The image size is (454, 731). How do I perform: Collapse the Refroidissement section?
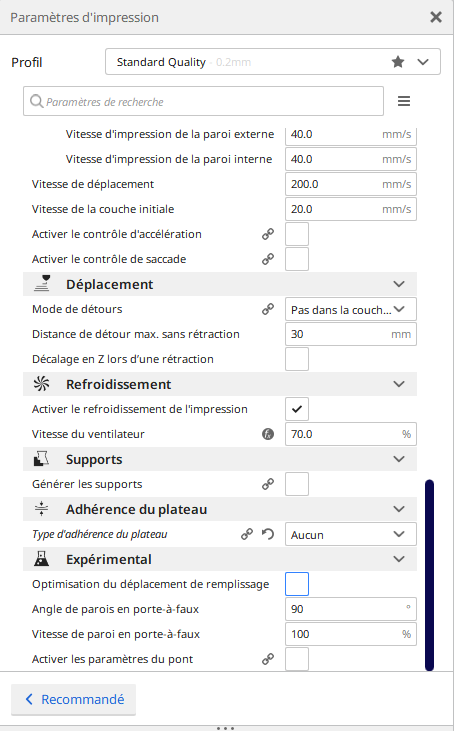pos(220,384)
